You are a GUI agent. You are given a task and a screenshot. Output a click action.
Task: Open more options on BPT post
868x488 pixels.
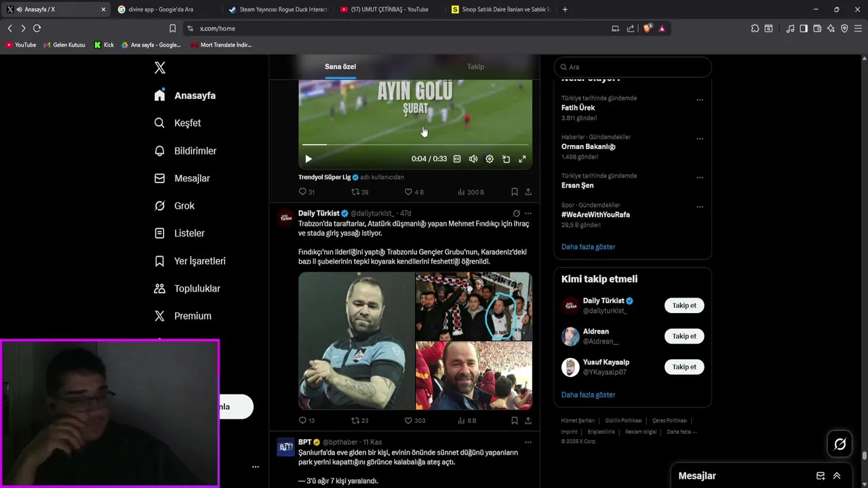(x=528, y=443)
